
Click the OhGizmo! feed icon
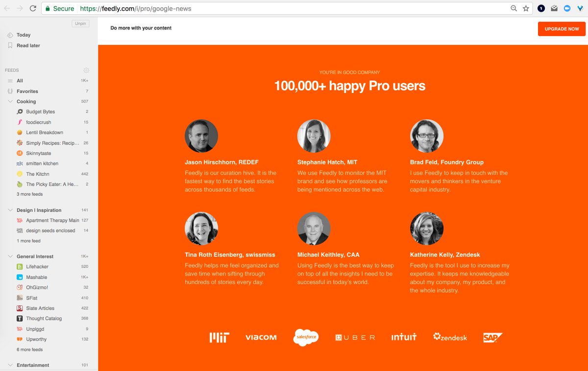(20, 287)
